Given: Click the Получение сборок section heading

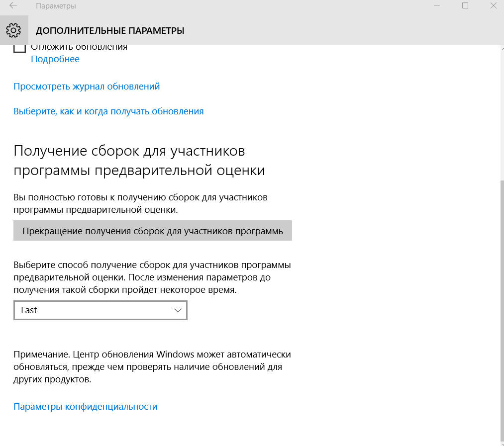Looking at the screenshot, I should [x=139, y=160].
